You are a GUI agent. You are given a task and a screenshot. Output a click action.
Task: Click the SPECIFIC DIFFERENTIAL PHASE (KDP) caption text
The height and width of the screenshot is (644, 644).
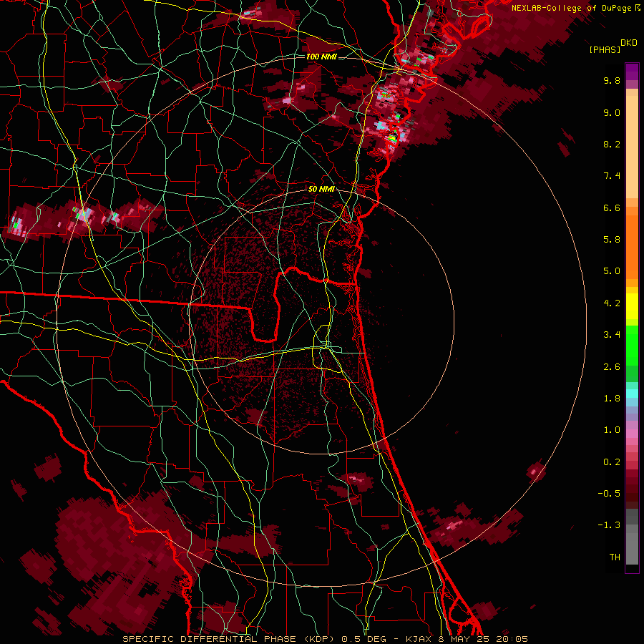[x=228, y=639]
